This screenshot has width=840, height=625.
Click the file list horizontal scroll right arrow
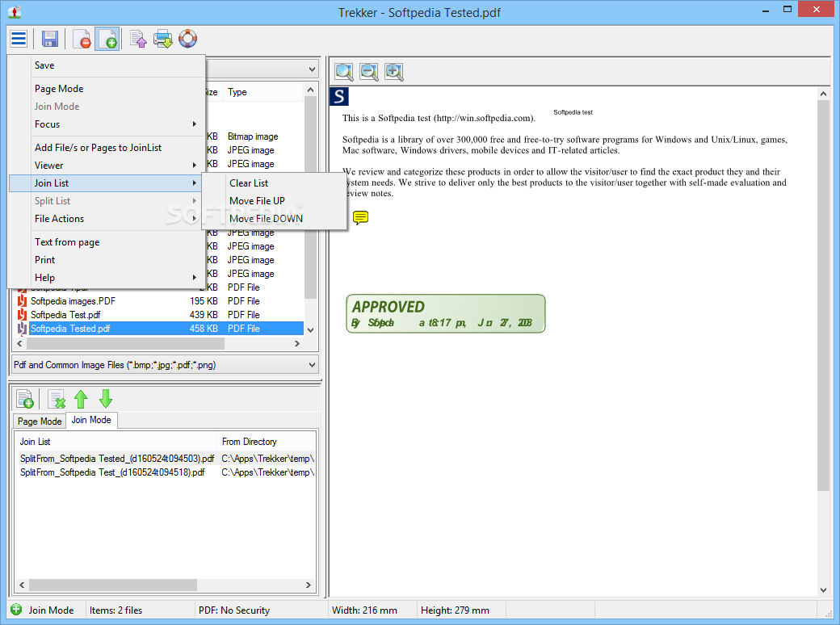[x=297, y=343]
